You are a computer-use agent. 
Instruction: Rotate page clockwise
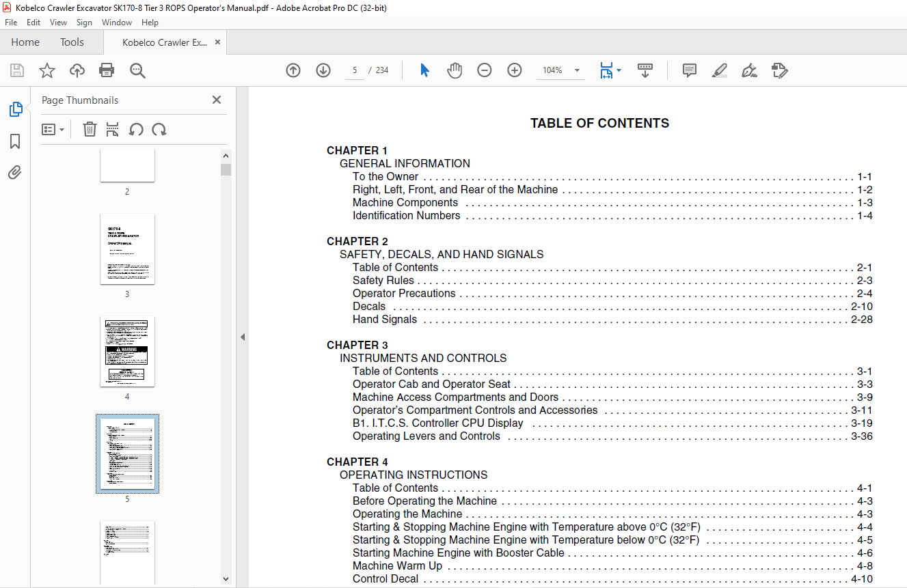point(159,129)
